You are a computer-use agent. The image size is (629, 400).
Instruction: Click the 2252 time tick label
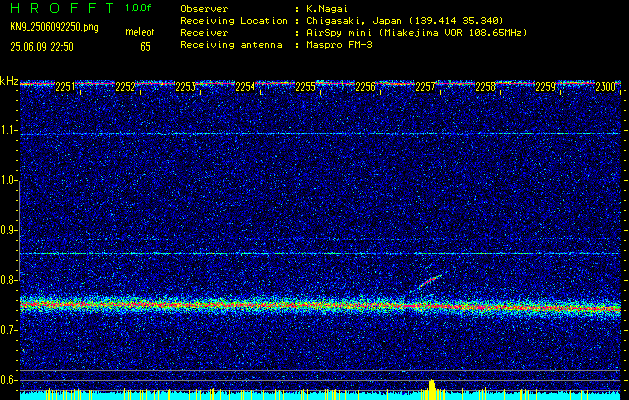(125, 87)
